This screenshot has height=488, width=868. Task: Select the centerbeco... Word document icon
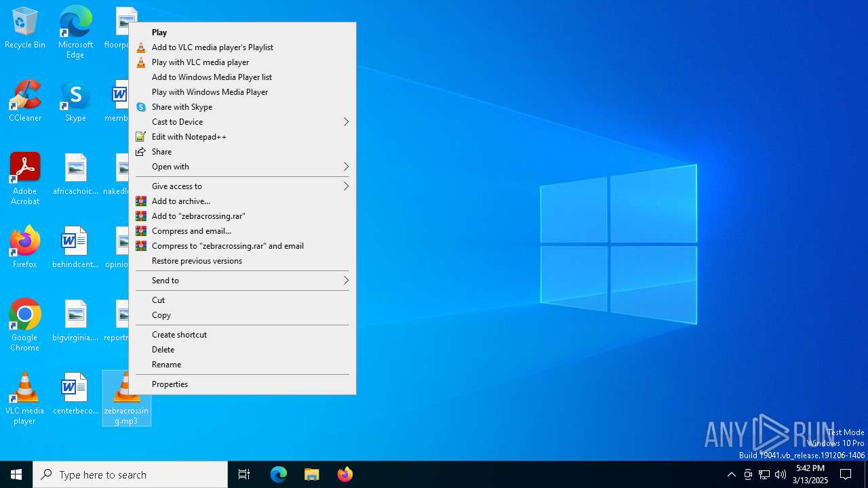click(x=75, y=394)
